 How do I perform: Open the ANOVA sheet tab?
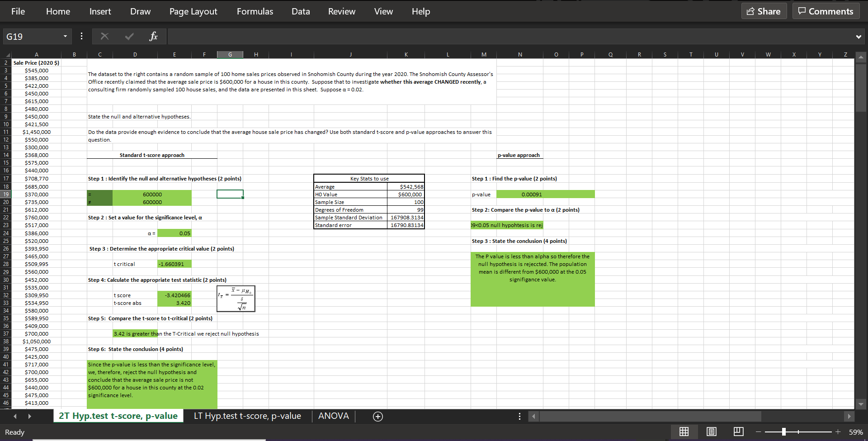(x=333, y=416)
